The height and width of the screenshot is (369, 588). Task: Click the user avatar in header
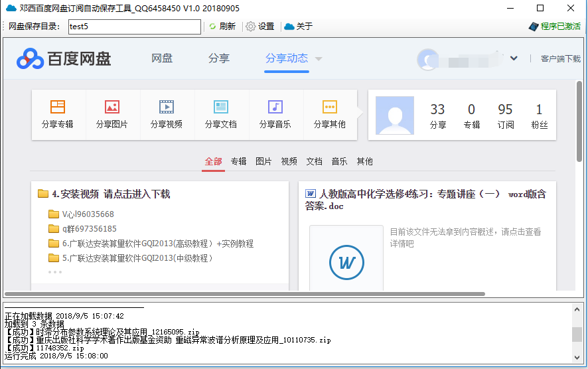coord(428,59)
